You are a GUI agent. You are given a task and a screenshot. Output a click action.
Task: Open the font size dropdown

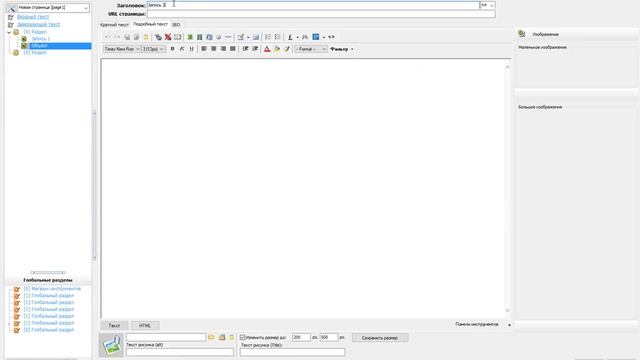(x=153, y=49)
